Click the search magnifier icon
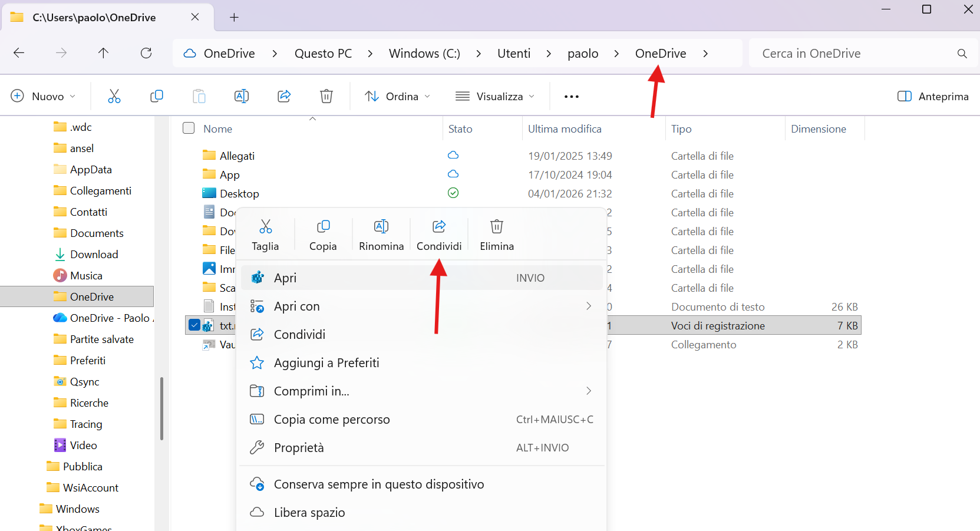 click(x=962, y=54)
